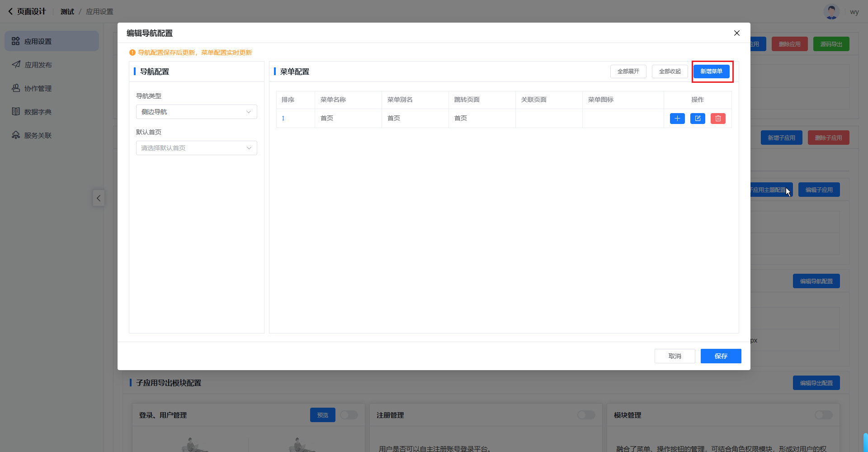Go to 协作管理 sidebar item

tap(38, 88)
